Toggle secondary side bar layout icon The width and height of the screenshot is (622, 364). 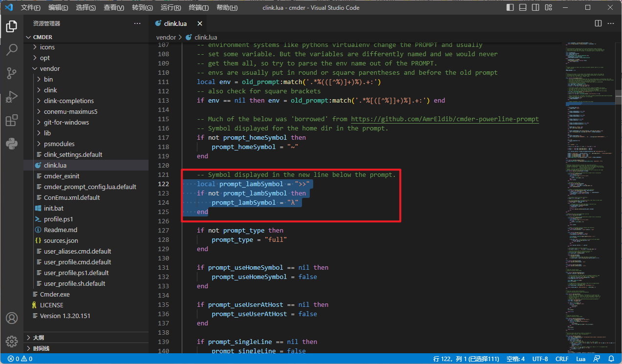tap(536, 7)
